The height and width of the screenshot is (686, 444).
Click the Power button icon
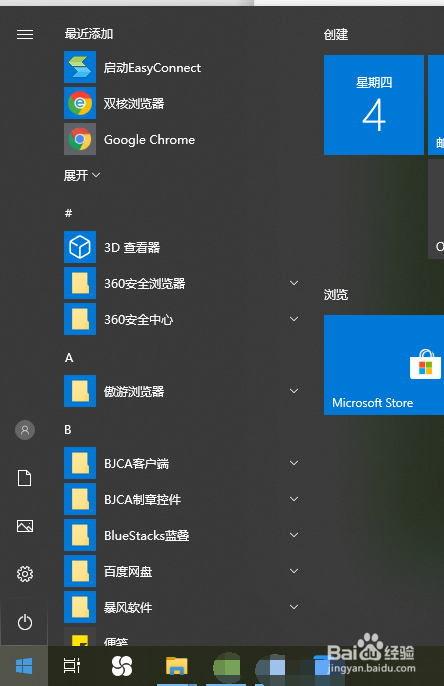(25, 622)
